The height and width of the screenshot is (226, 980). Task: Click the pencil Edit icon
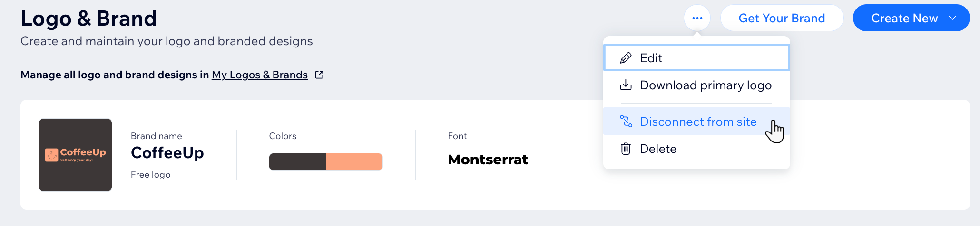click(626, 58)
